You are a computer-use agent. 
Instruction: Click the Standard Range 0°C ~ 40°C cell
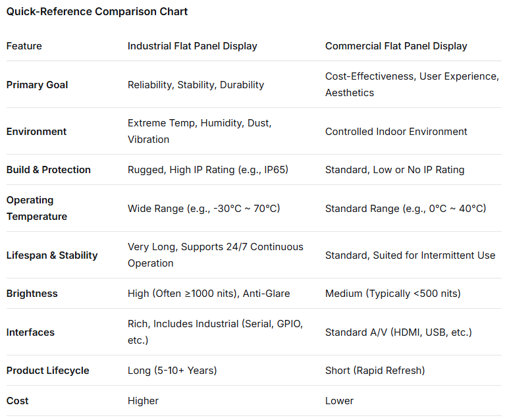tap(406, 209)
